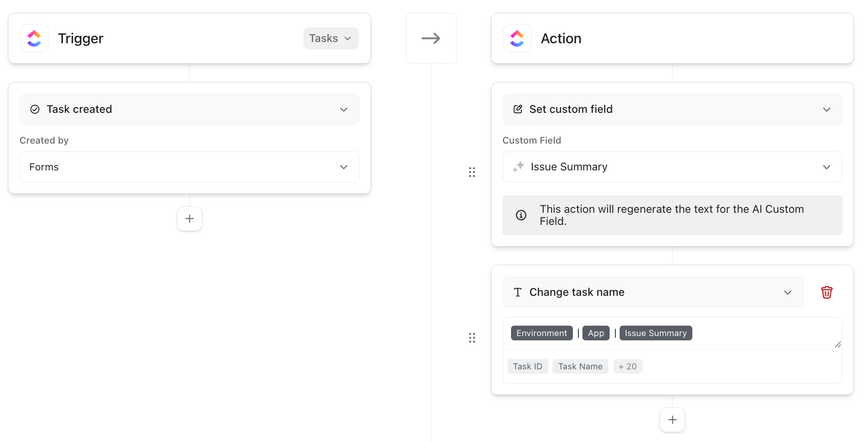
Task: Click the arrow icon between Trigger and Action
Action: point(431,38)
